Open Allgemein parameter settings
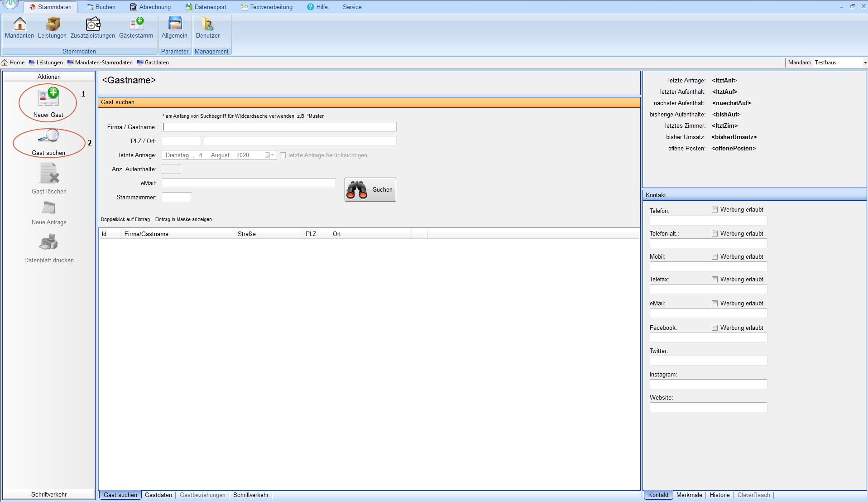The height and width of the screenshot is (502, 868). coord(174,28)
